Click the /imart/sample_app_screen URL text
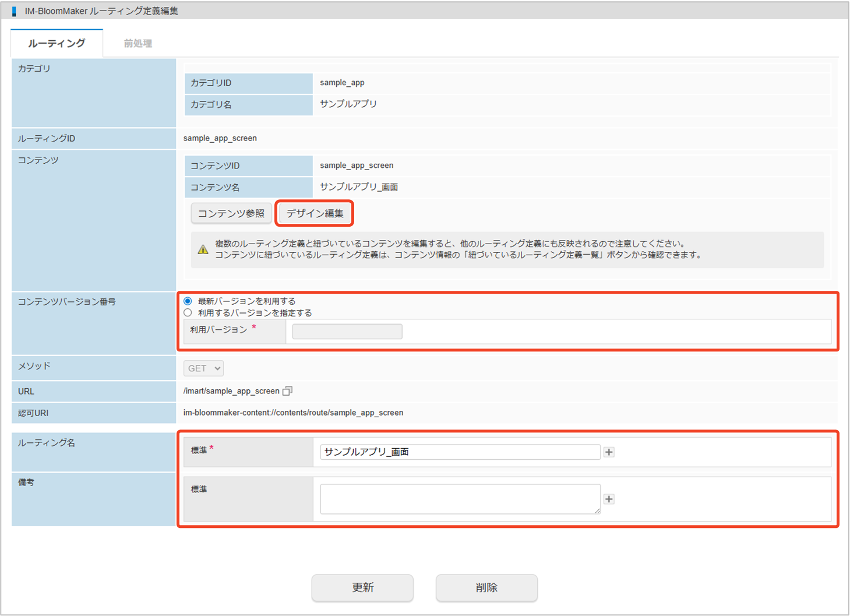 (x=231, y=391)
